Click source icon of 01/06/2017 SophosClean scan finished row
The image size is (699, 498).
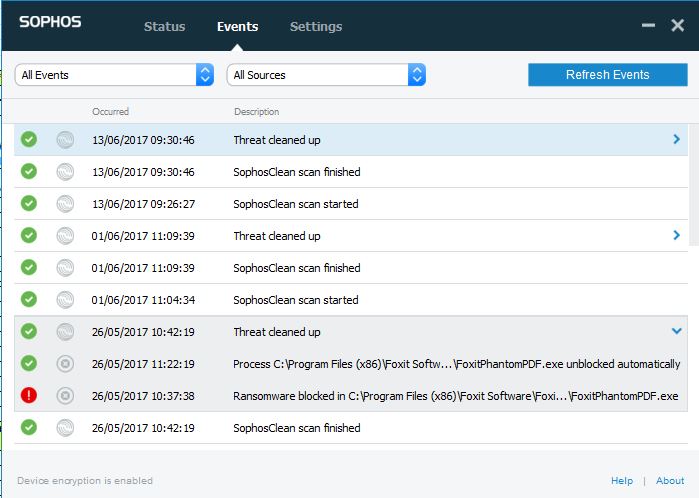[65, 268]
